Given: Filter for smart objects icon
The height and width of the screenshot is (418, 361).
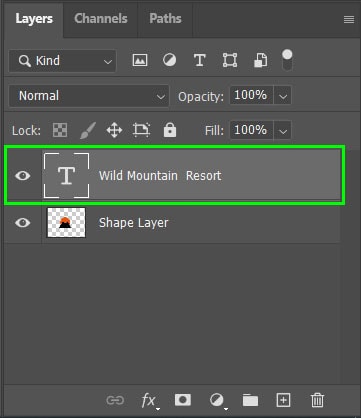Looking at the screenshot, I should [260, 61].
